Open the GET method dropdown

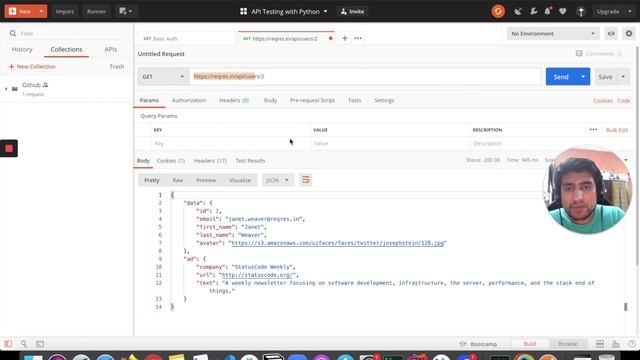(163, 76)
